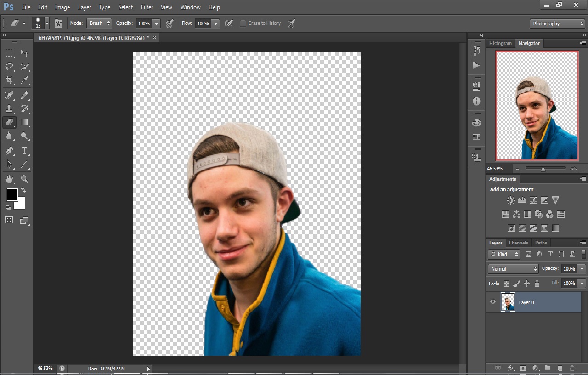Switch to the Histogram tab
Image resolution: width=588 pixels, height=375 pixels.
click(500, 43)
